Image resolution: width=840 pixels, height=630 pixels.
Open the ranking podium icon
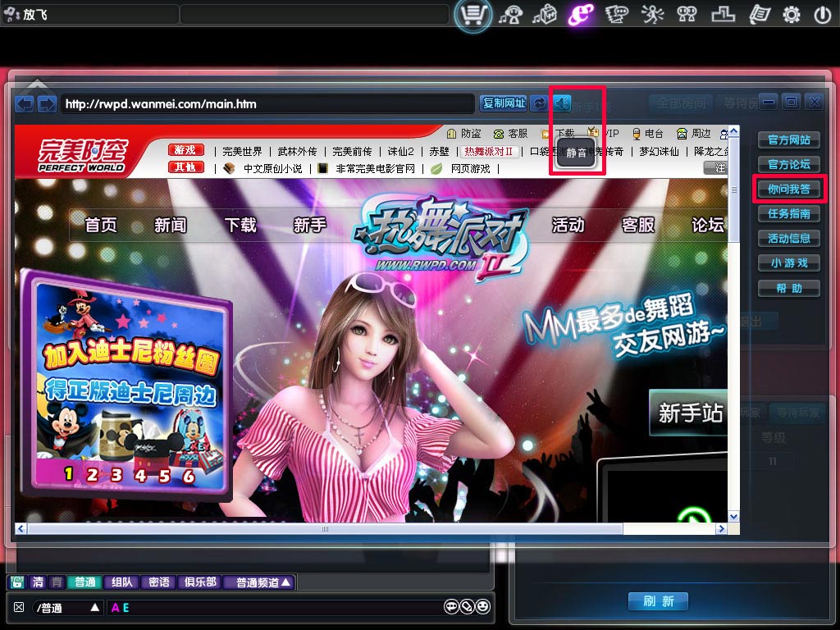tap(723, 15)
